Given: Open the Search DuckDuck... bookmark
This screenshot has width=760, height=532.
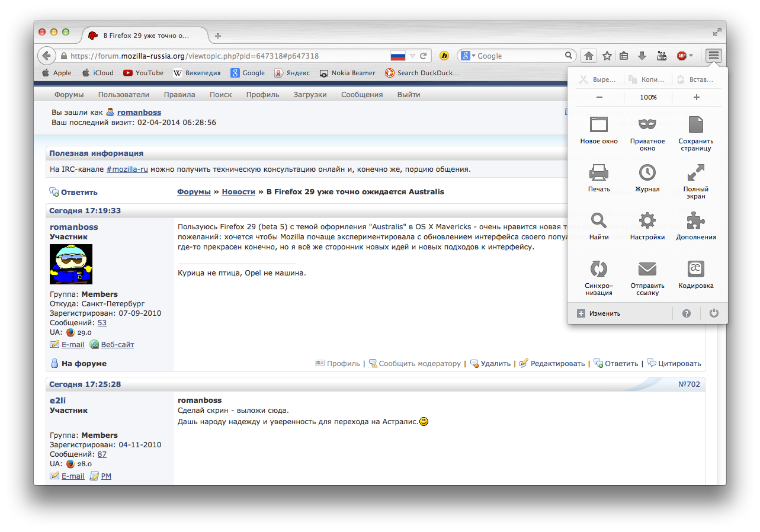Looking at the screenshot, I should click(x=422, y=73).
